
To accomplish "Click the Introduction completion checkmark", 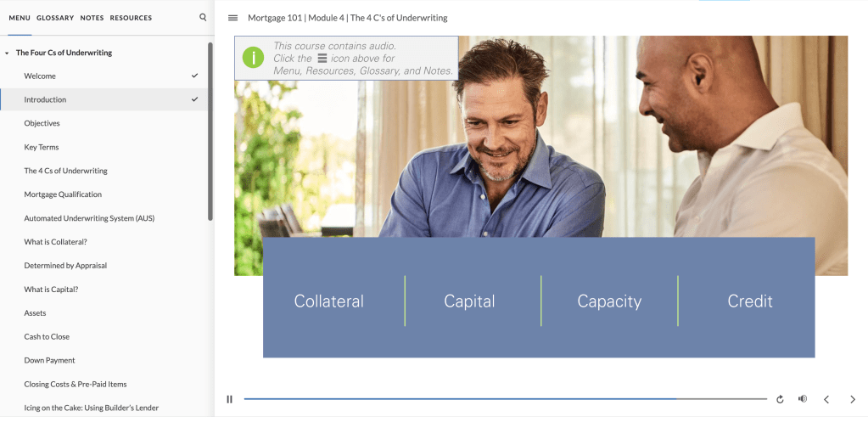I will (194, 99).
